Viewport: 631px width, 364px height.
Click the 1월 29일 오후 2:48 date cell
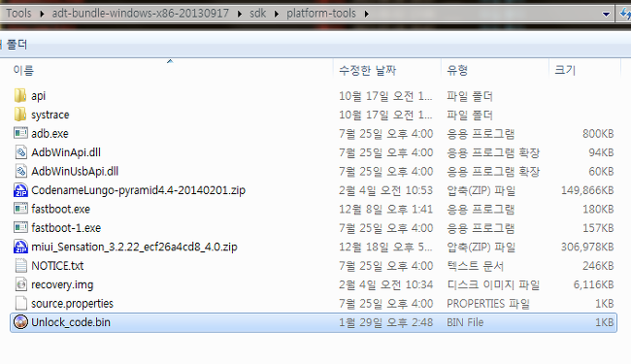(386, 322)
